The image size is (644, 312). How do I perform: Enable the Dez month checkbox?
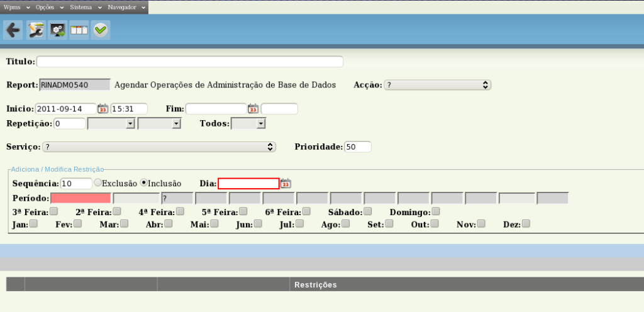(x=526, y=224)
